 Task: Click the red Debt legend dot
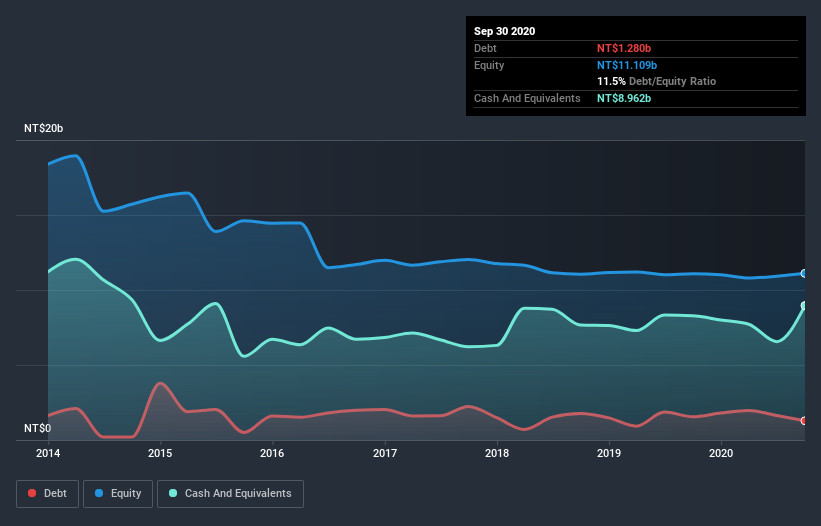click(32, 493)
